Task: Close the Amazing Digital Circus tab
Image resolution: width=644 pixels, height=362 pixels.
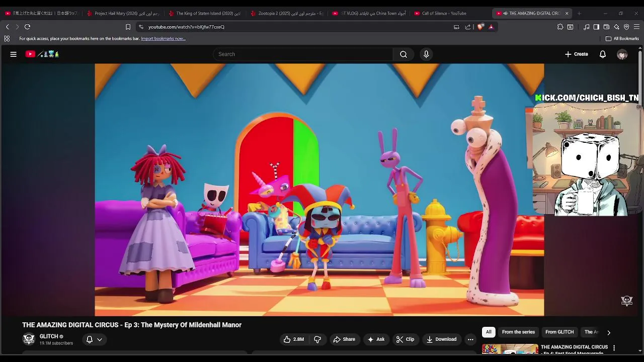Action: tap(567, 14)
